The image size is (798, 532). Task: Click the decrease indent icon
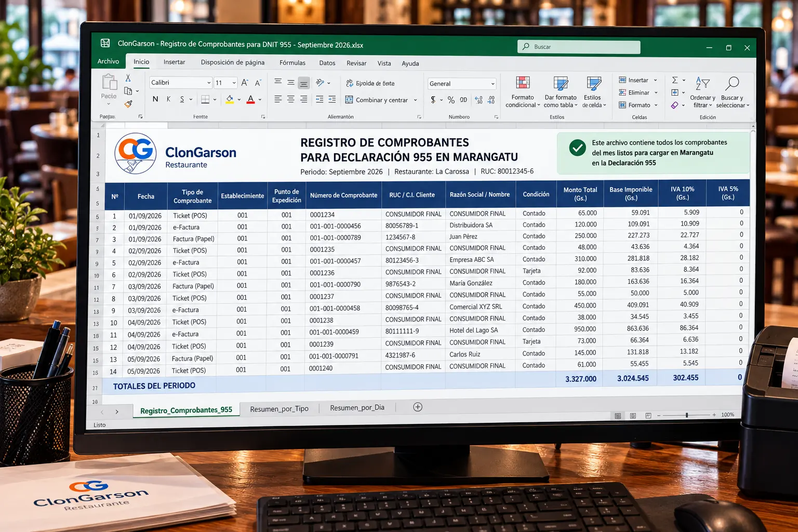click(x=320, y=99)
